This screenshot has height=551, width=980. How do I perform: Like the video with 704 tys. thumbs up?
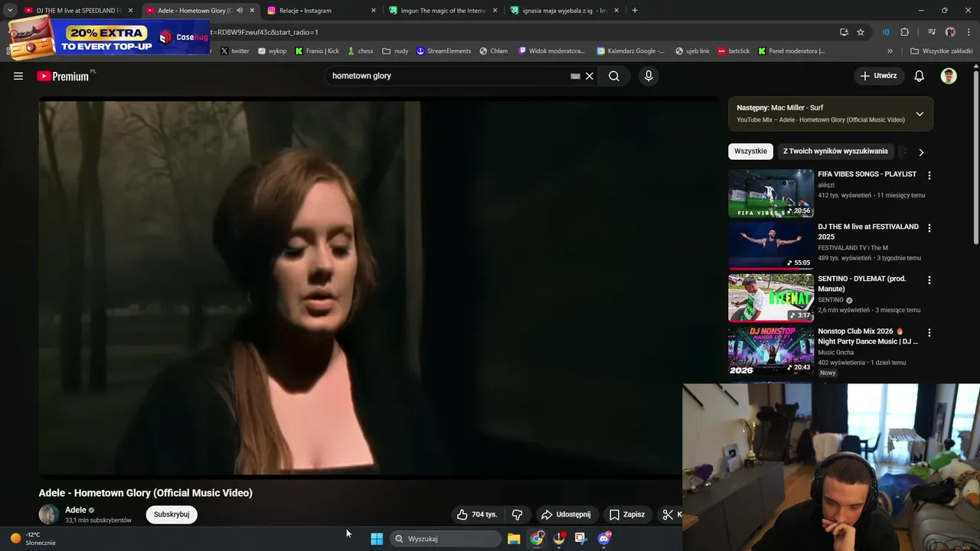pos(477,514)
